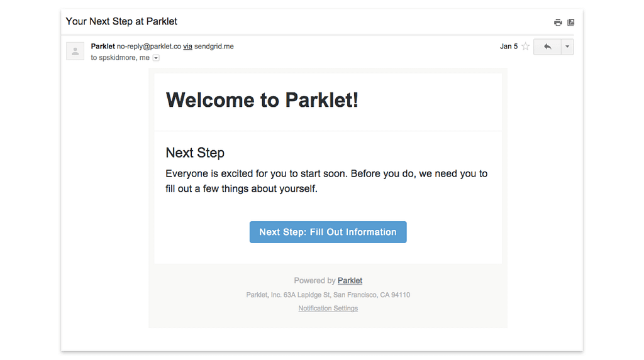Viewport: 644px width, 360px height.
Task: Click the no-reply@parklet.co sender address
Action: (x=149, y=46)
